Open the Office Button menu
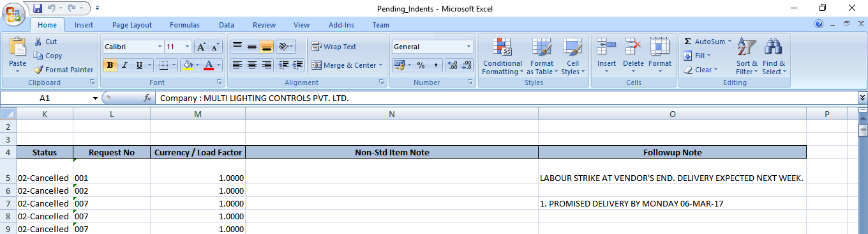868x234 pixels. 13,13
